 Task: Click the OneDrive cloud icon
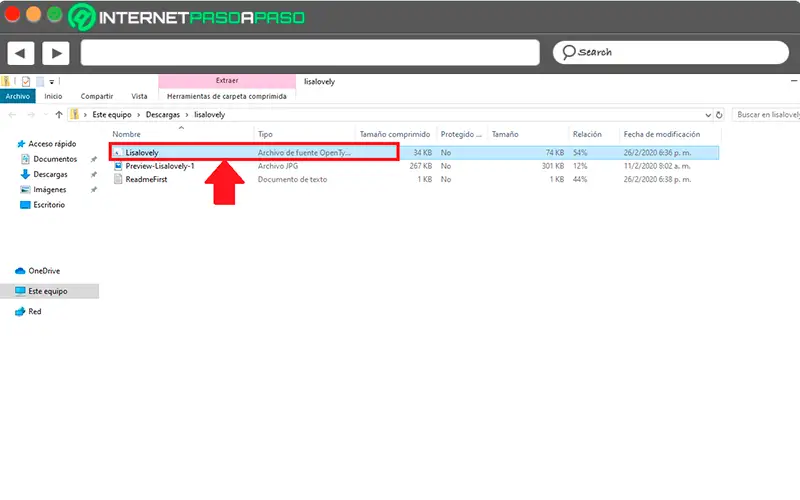[20, 271]
